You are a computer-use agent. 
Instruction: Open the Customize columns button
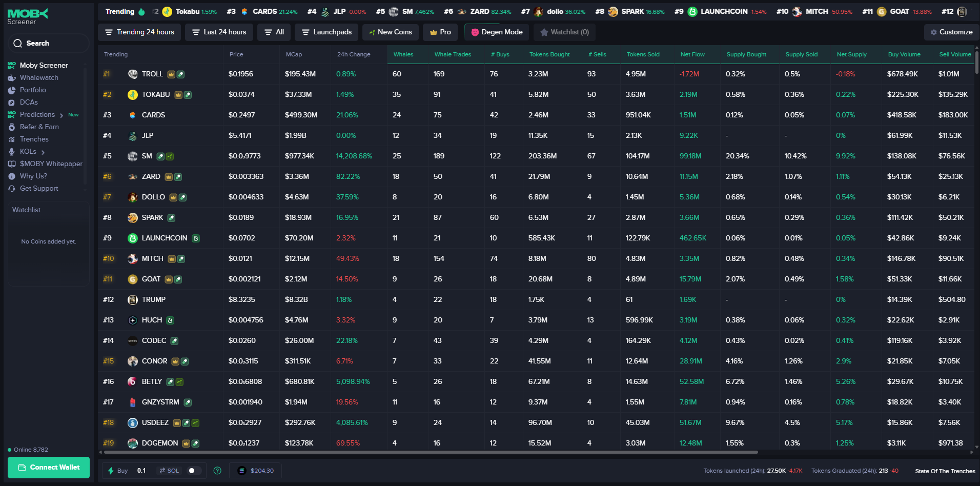click(x=951, y=32)
